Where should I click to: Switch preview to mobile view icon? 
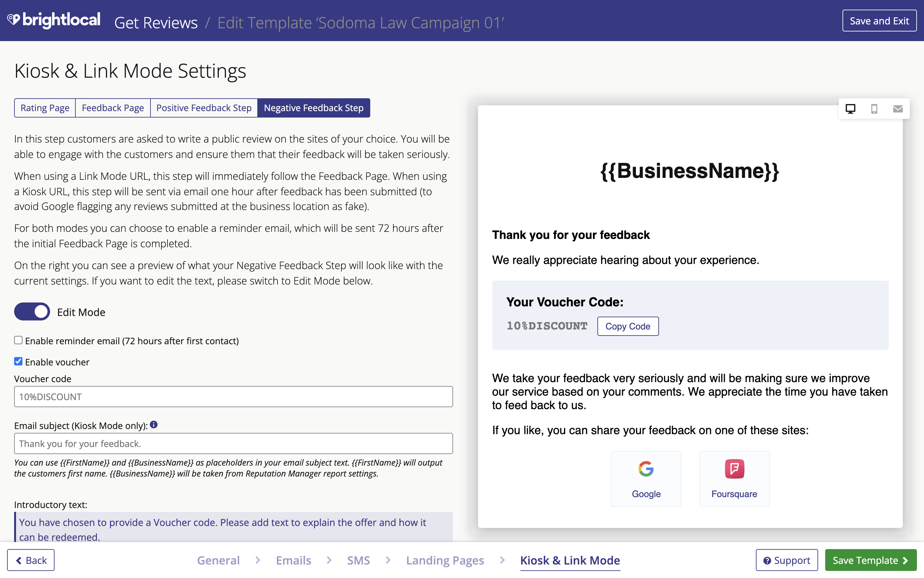click(874, 109)
